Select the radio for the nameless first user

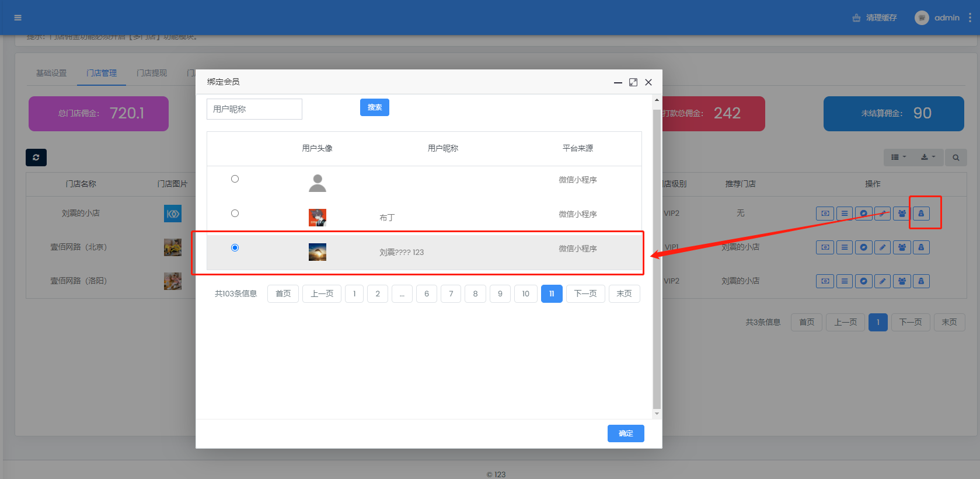click(235, 179)
